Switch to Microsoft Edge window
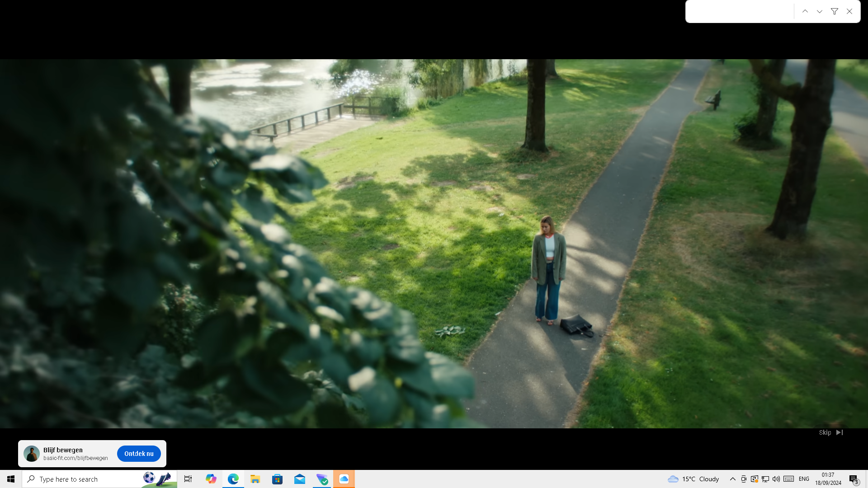Image resolution: width=868 pixels, height=488 pixels. 233,479
